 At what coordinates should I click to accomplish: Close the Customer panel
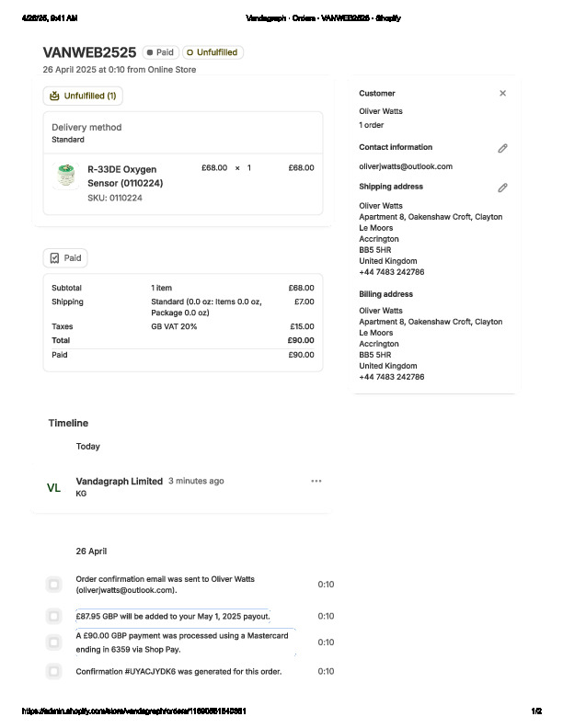[x=502, y=93]
